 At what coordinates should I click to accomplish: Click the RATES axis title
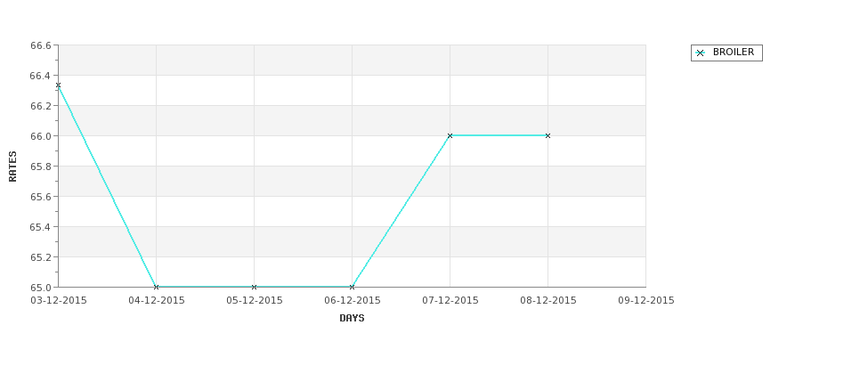[12, 167]
